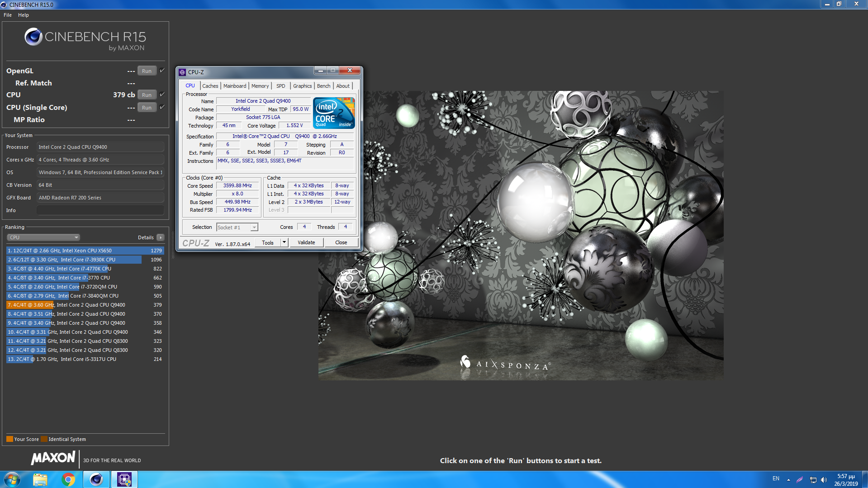Select ranking entry Q9400 at 3.40 GHz

pyautogui.click(x=85, y=323)
